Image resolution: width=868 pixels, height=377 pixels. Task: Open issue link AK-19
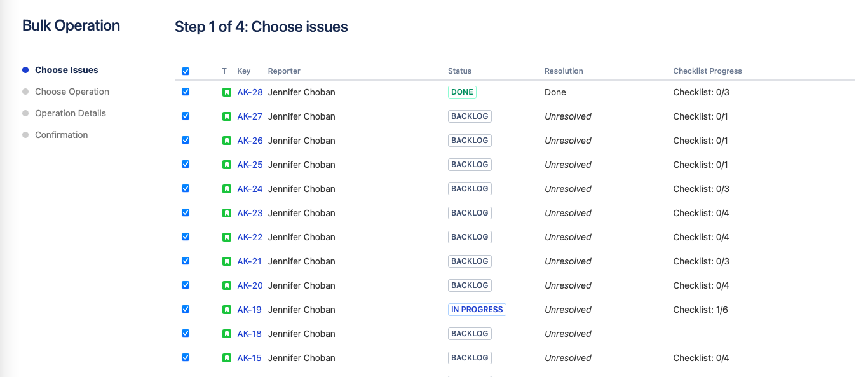(x=249, y=310)
